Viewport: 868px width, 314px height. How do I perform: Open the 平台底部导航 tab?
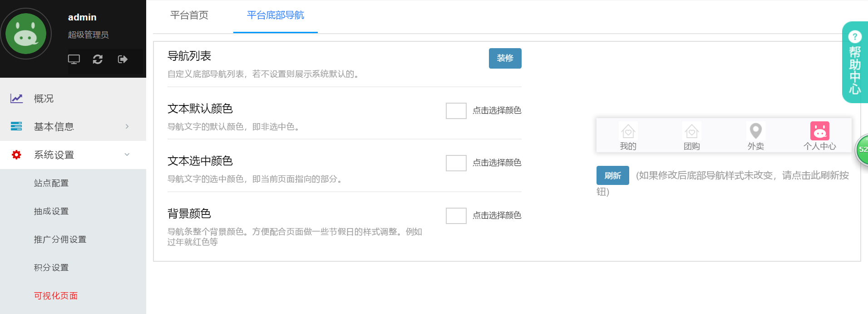click(275, 15)
